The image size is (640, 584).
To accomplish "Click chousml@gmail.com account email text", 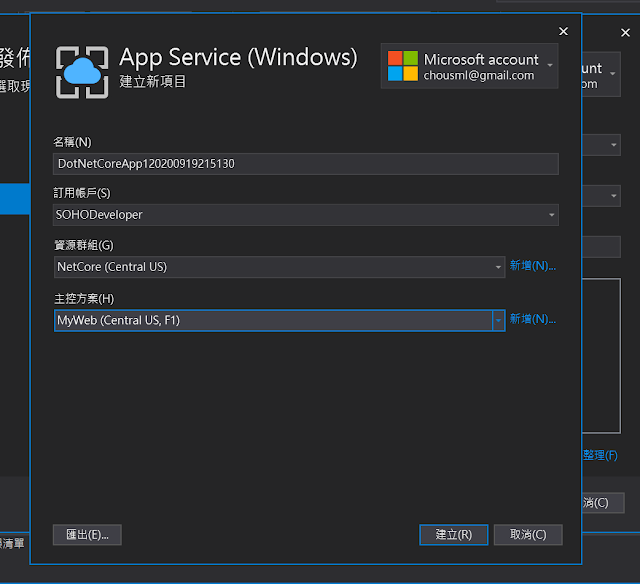I will 479,75.
